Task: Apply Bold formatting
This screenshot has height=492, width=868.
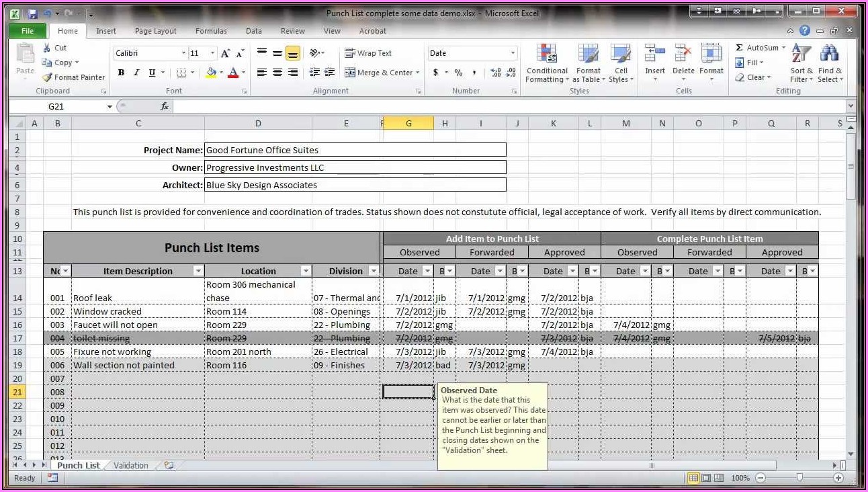Action: [x=121, y=73]
